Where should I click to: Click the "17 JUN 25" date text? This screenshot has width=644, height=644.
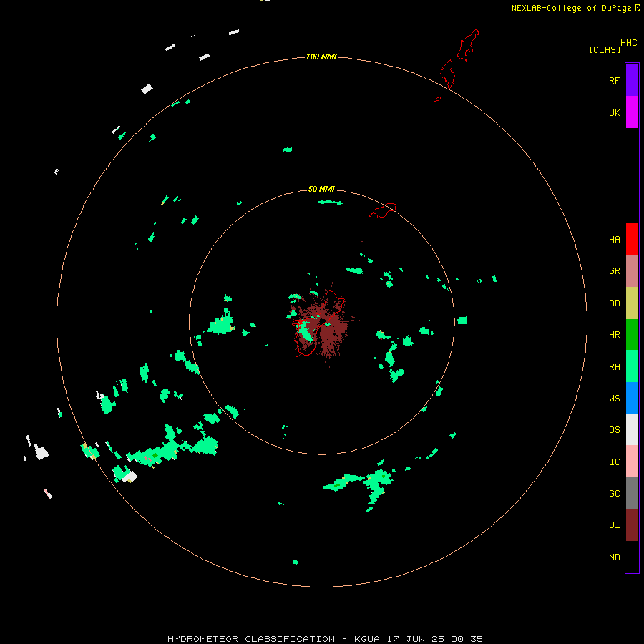pyautogui.click(x=416, y=639)
